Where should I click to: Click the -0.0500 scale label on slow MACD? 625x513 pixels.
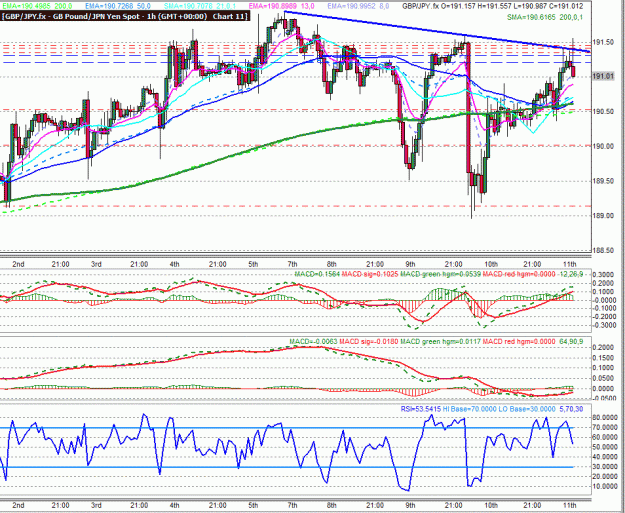(x=603, y=399)
